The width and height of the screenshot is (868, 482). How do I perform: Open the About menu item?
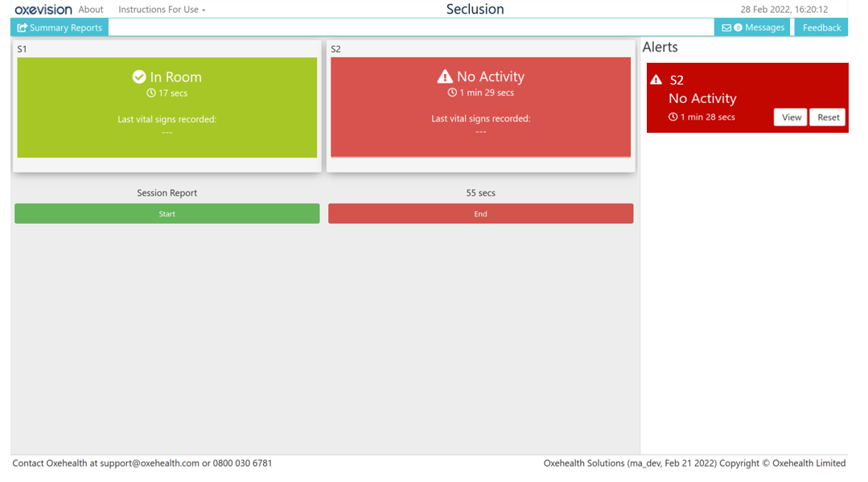tap(90, 10)
